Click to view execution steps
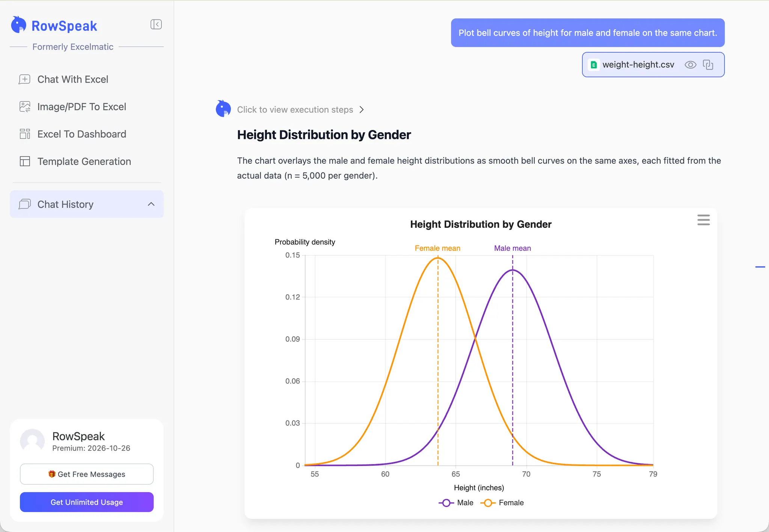The height and width of the screenshot is (532, 769). tap(295, 110)
